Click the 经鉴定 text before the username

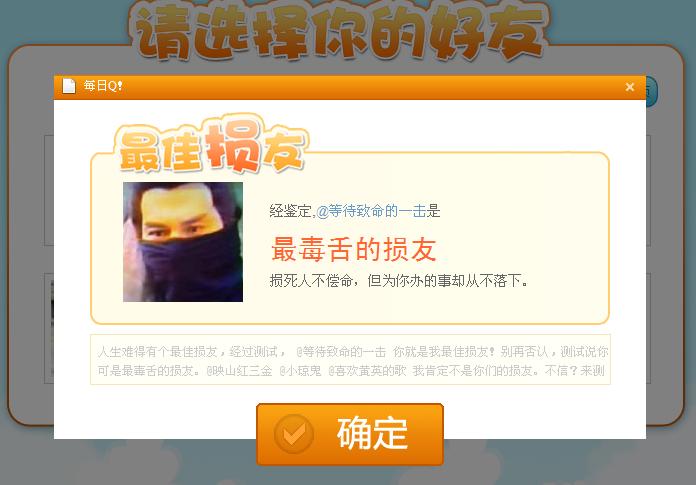point(291,211)
